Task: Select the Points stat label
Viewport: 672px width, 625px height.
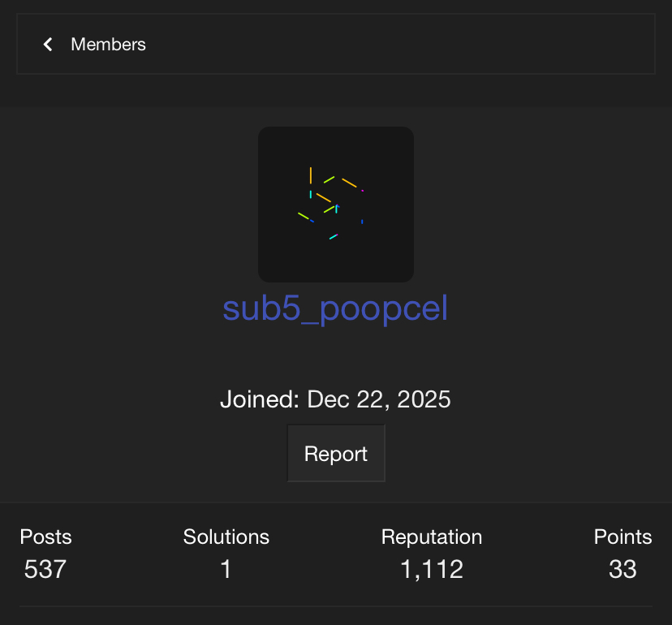Action: [622, 537]
